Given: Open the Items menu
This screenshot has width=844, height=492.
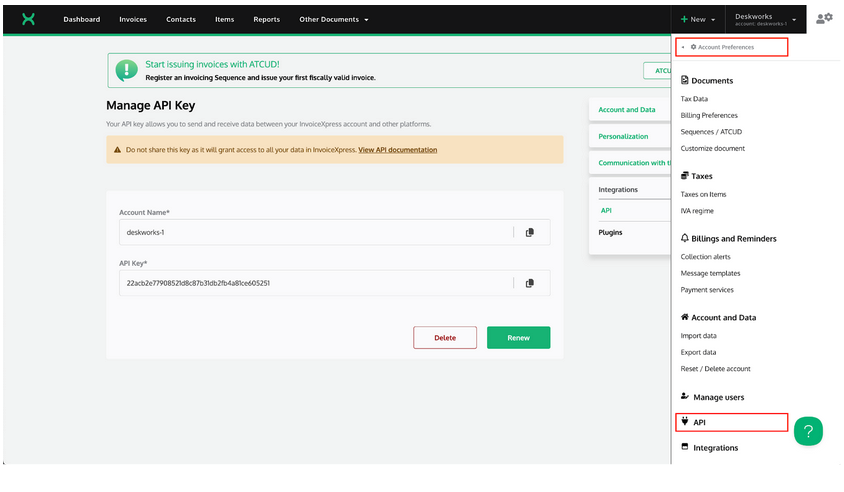Looking at the screenshot, I should pos(224,19).
